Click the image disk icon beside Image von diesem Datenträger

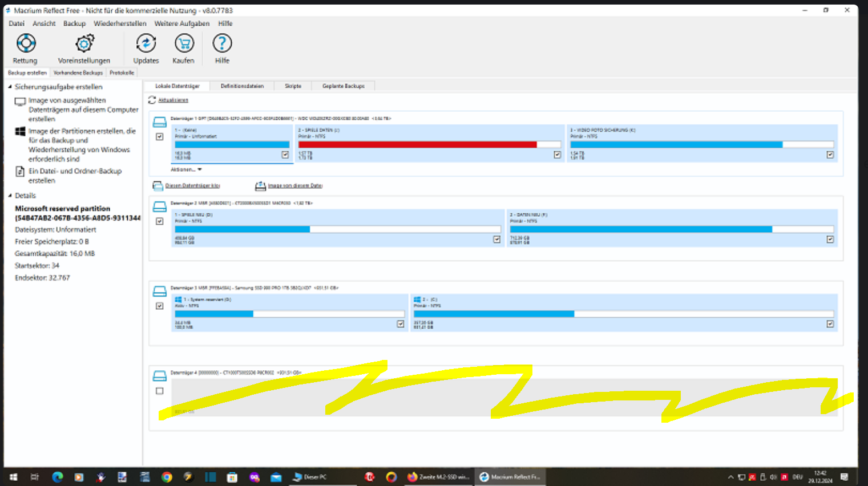tap(260, 185)
